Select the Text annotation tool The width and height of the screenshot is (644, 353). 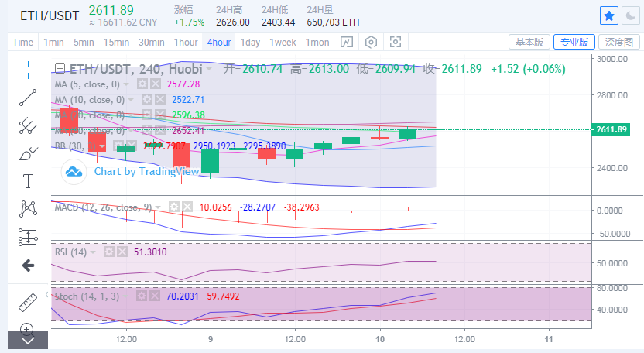click(x=28, y=181)
